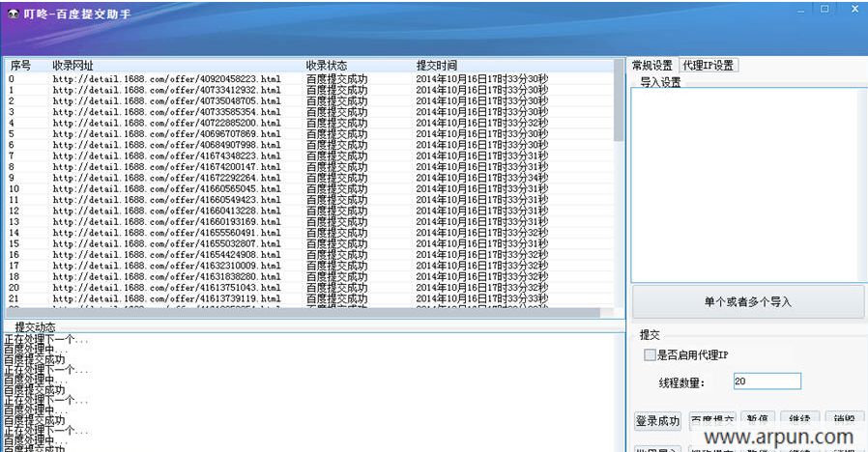Click inside the 导入设置 text area
Screen dimensions: 868x452
click(x=747, y=184)
